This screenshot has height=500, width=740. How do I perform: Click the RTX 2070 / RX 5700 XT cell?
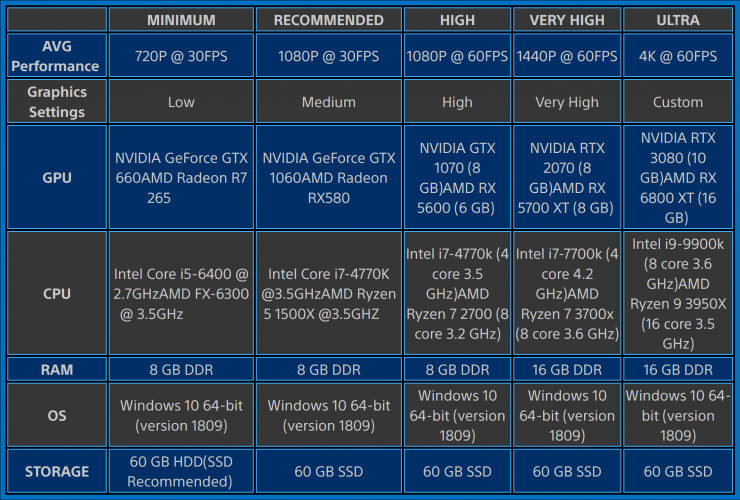(x=567, y=177)
